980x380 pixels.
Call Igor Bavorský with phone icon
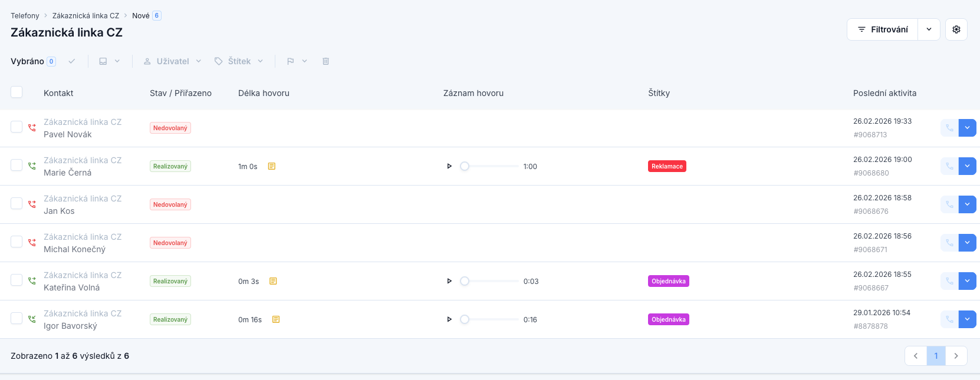949,319
